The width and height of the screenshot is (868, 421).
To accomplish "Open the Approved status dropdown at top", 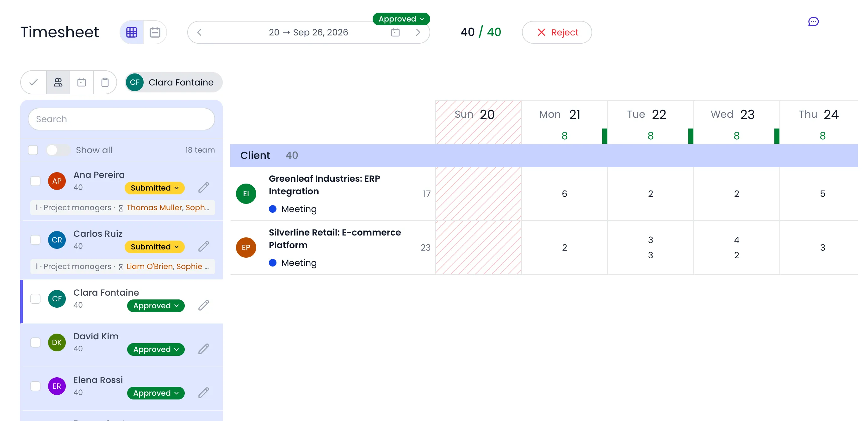I will [401, 19].
